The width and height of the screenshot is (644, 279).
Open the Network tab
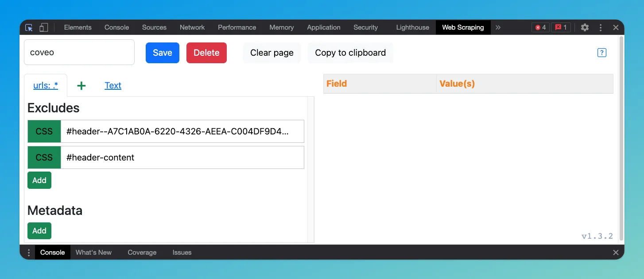tap(192, 27)
